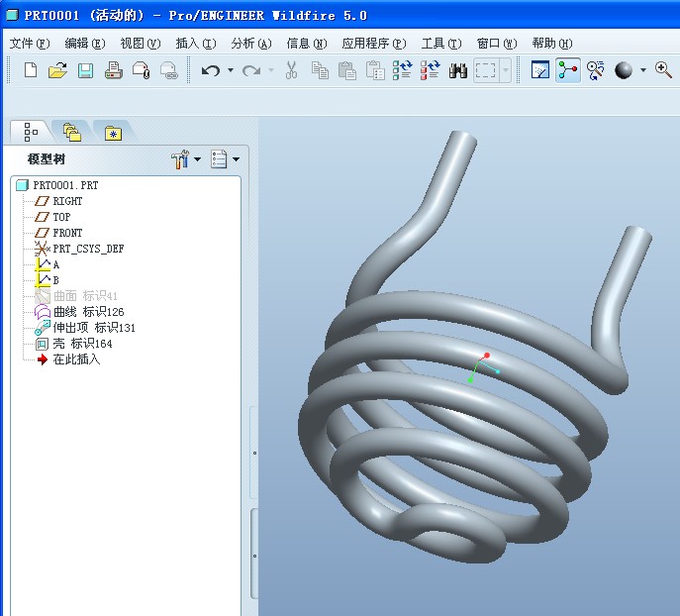Open the redo history dropdown arrow
This screenshot has height=616, width=680.
[x=271, y=70]
